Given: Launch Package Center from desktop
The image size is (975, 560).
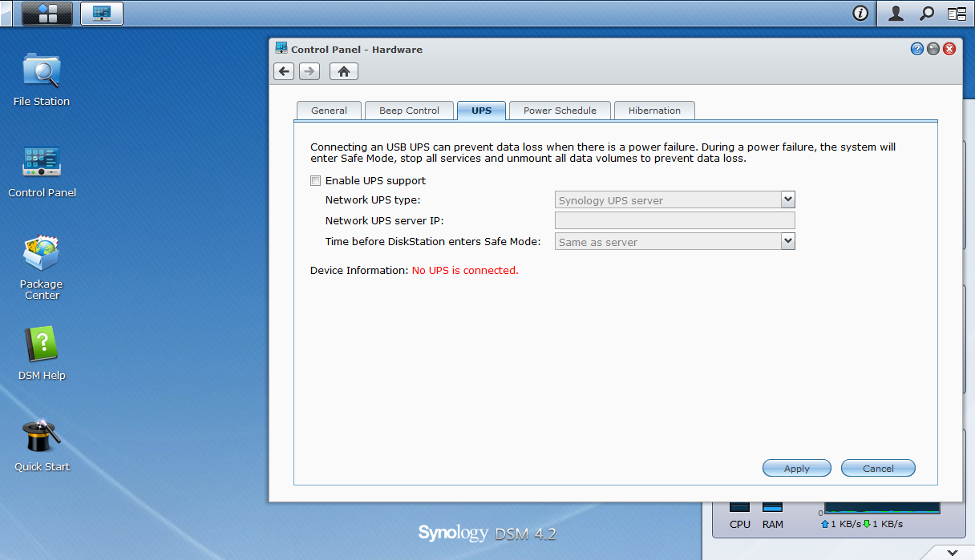Looking at the screenshot, I should pos(42,268).
